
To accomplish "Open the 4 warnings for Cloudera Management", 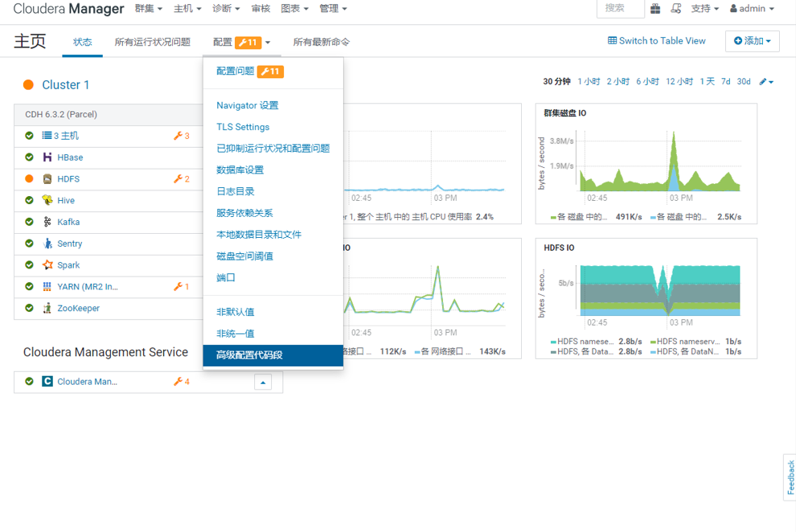I will tap(182, 382).
